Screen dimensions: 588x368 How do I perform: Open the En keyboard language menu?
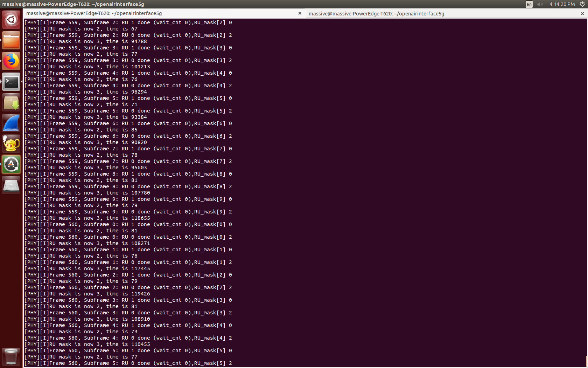pos(529,4)
